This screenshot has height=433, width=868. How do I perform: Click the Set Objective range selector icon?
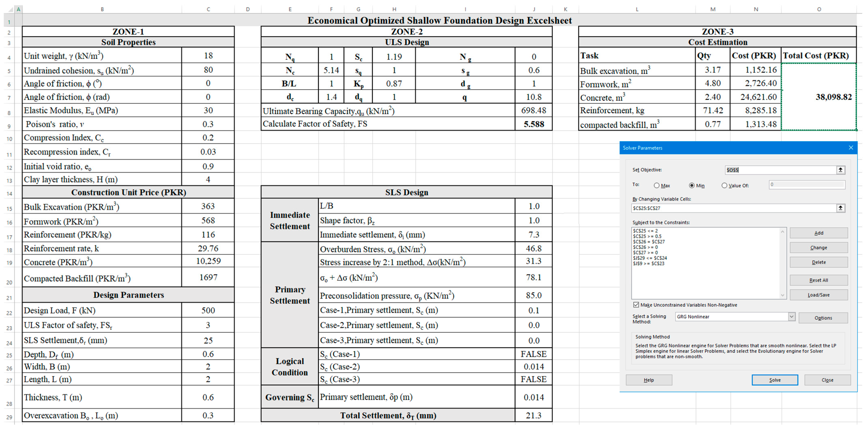point(840,170)
